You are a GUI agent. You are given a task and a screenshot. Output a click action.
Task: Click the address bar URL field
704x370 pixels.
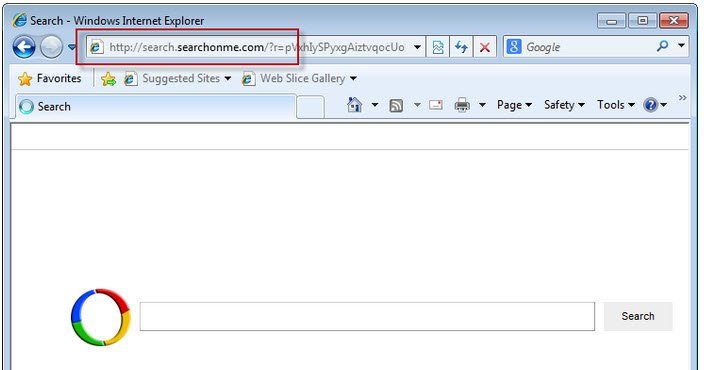point(256,47)
